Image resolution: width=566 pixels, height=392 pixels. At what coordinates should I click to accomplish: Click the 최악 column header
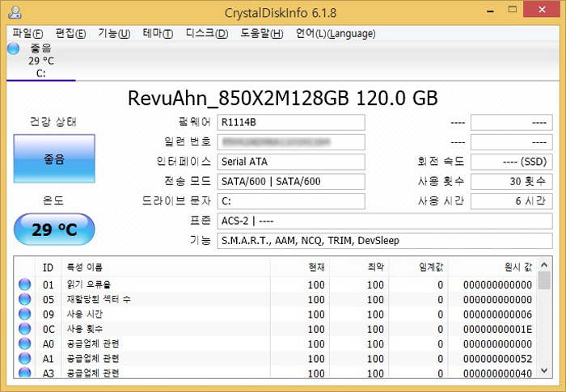tap(359, 268)
